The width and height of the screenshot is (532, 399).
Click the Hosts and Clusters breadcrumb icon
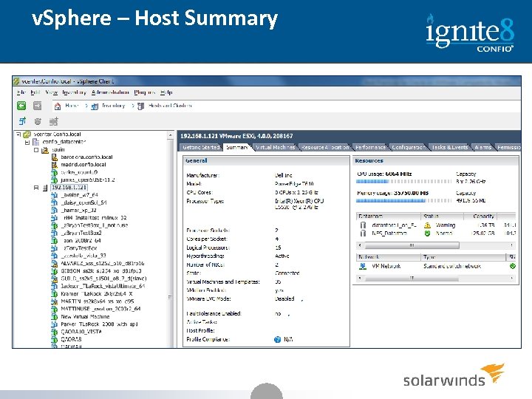pos(140,106)
